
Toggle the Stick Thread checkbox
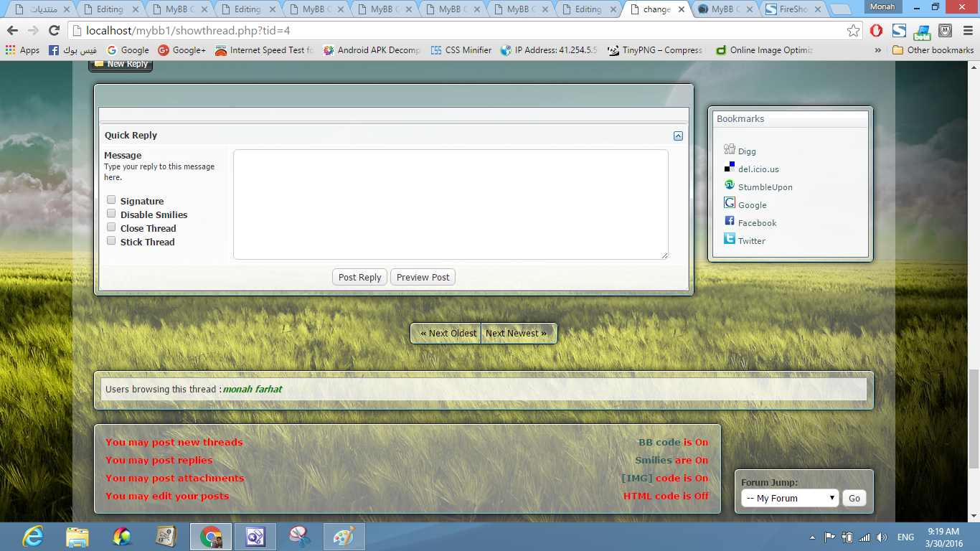[111, 241]
